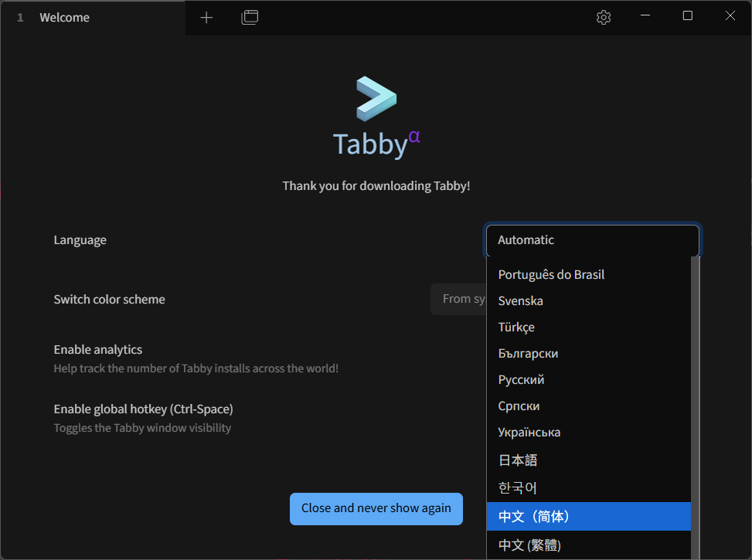
Task: Select Українська language option
Action: [x=588, y=433]
